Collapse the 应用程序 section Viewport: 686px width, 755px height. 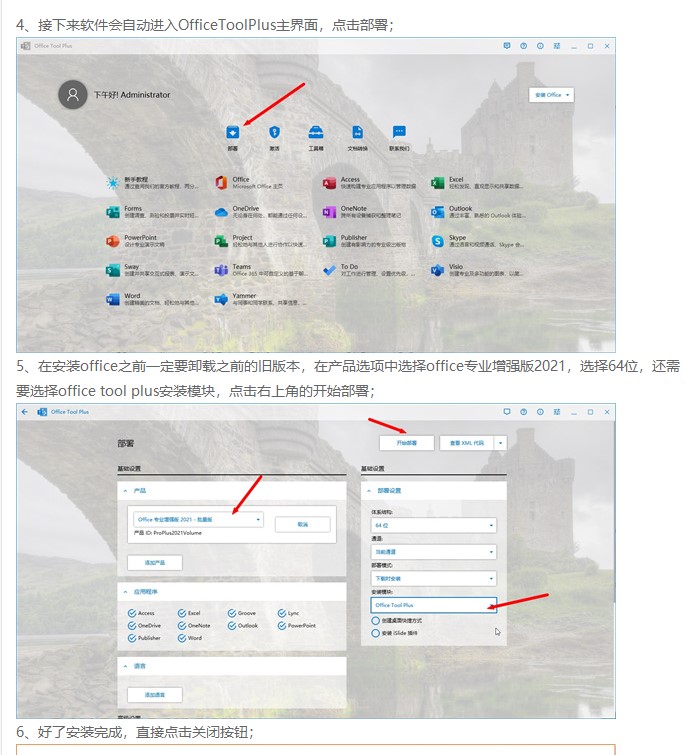pyautogui.click(x=125, y=592)
